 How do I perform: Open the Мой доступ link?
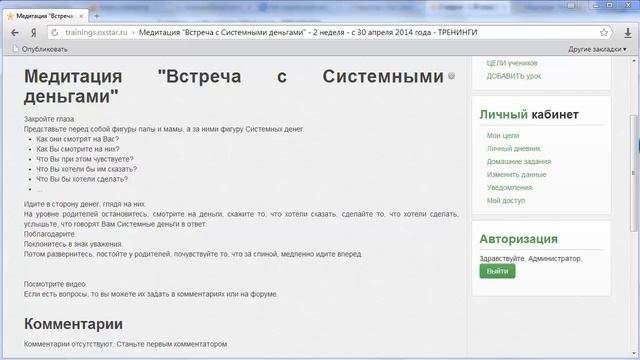506,201
